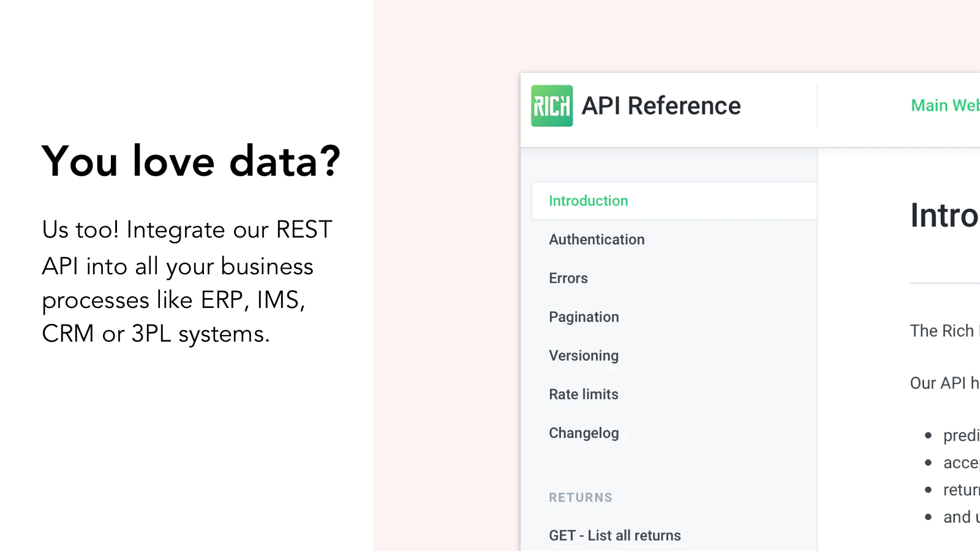Go to the Errors section

click(x=568, y=278)
